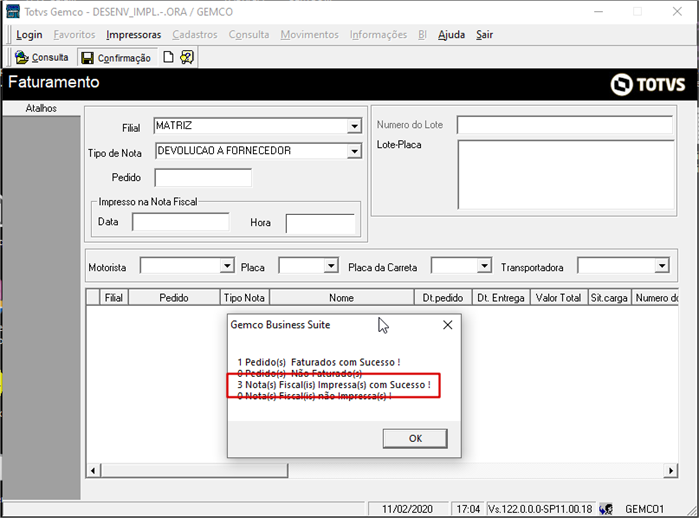Click the Sit.carga column header
Screen dimensions: 699x518
(x=609, y=298)
